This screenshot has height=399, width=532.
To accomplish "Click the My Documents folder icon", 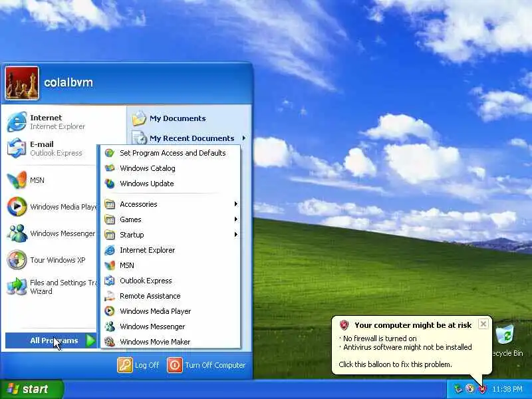I will pyautogui.click(x=139, y=118).
